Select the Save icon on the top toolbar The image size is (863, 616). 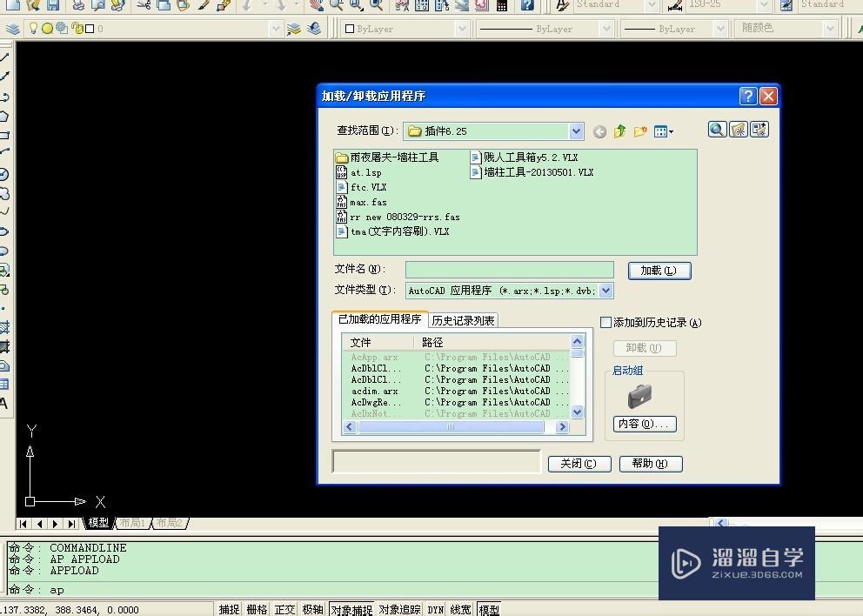tap(52, 7)
